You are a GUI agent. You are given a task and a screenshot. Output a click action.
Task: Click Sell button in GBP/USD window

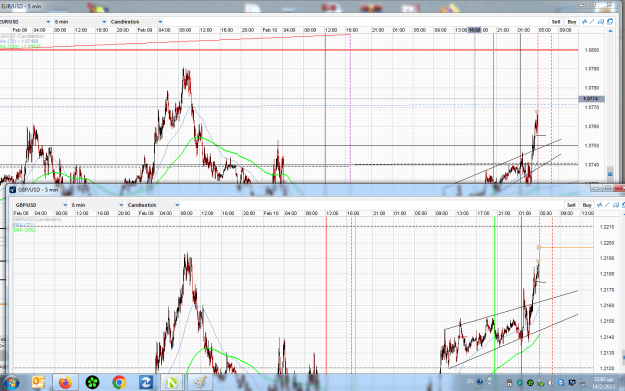click(x=571, y=205)
